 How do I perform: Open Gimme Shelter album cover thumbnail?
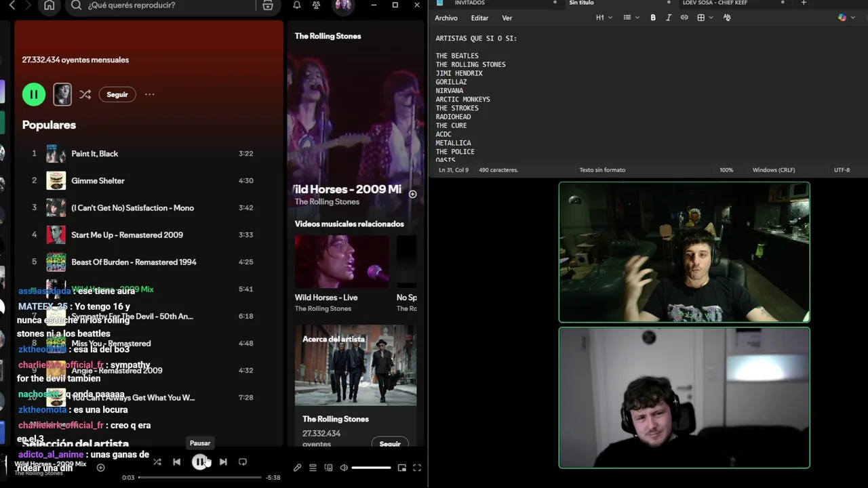tap(56, 181)
